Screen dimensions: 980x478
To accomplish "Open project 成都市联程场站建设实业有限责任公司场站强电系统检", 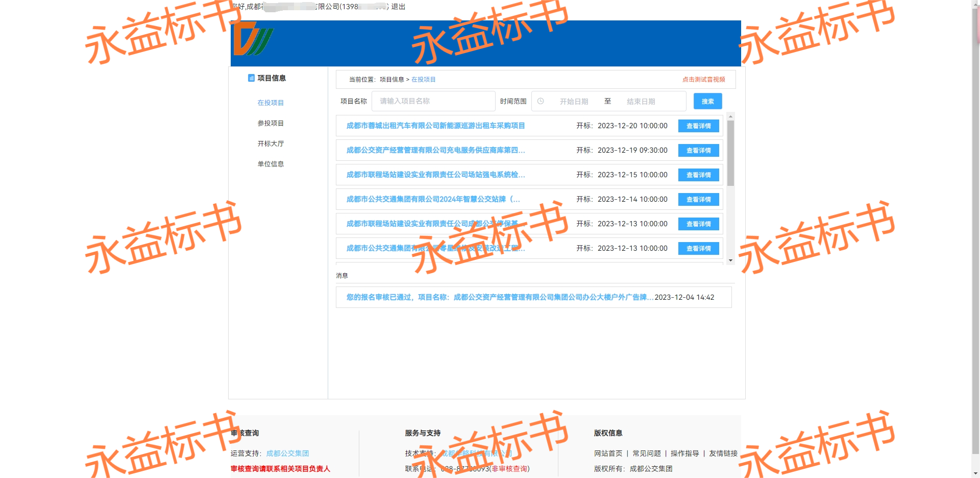I will tap(435, 175).
